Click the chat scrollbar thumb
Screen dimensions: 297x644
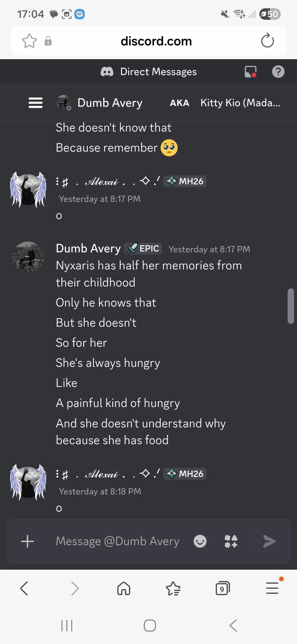tap(291, 306)
